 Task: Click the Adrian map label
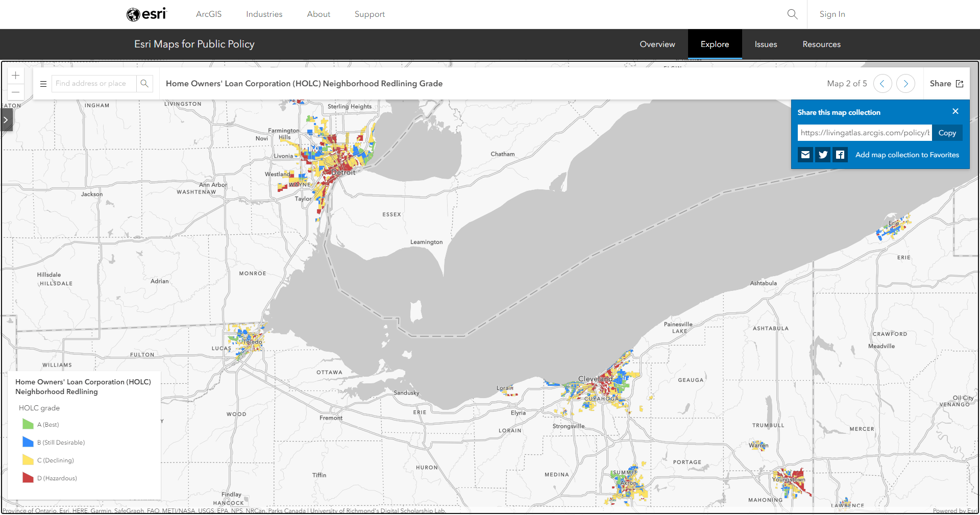160,281
